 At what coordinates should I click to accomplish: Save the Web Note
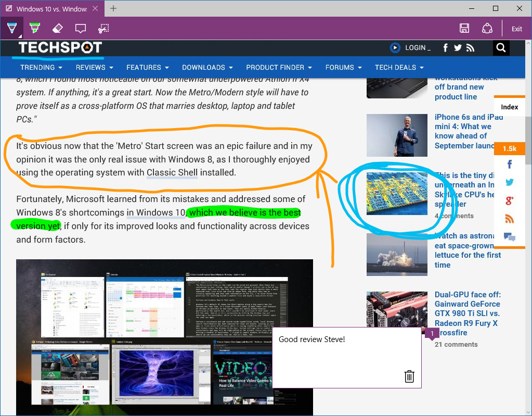coord(464,28)
